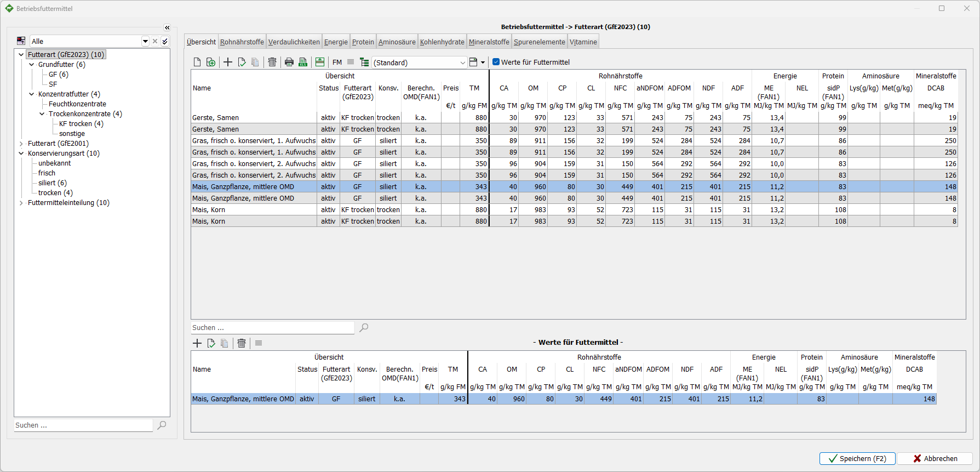Open the Alle filter dropdown
The image size is (980, 472).
tap(145, 41)
